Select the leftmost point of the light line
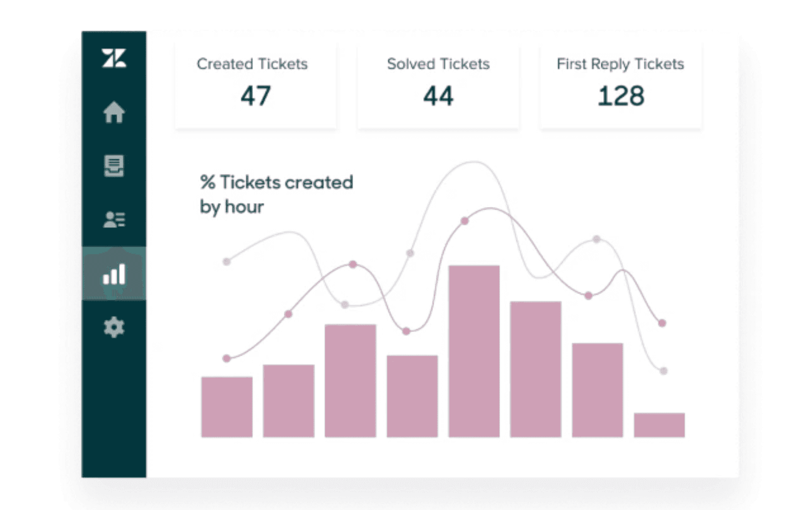 click(227, 260)
